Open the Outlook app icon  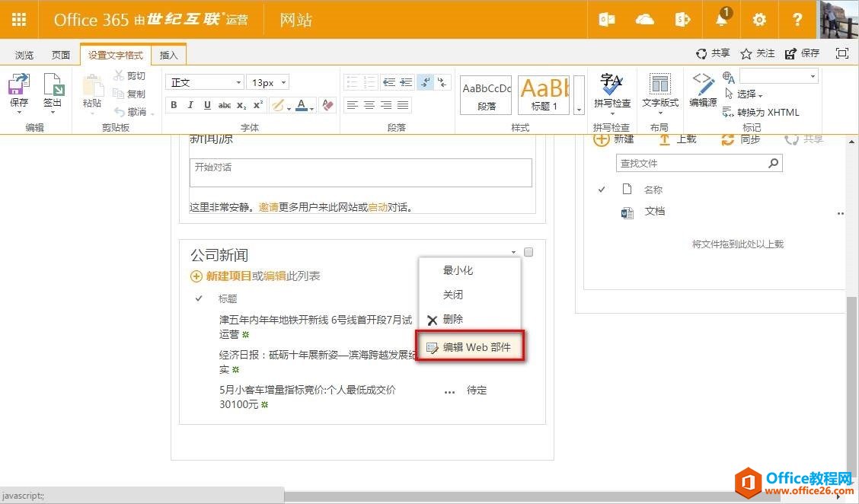607,20
